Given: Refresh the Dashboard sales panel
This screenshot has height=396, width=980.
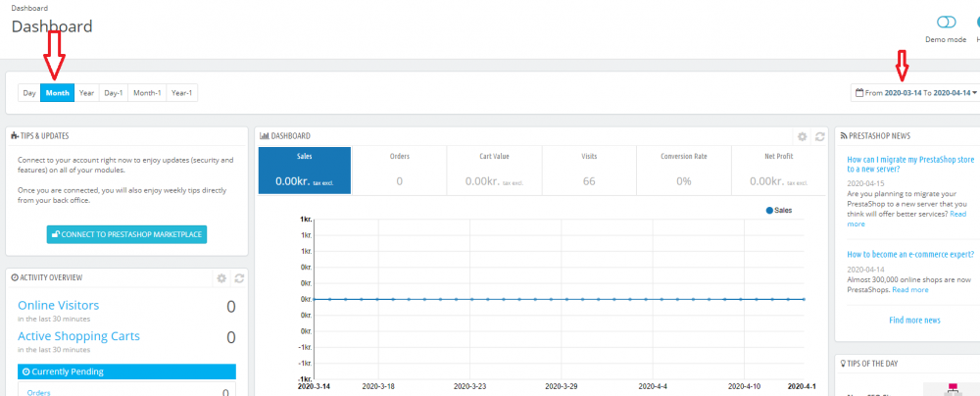Looking at the screenshot, I should (819, 136).
